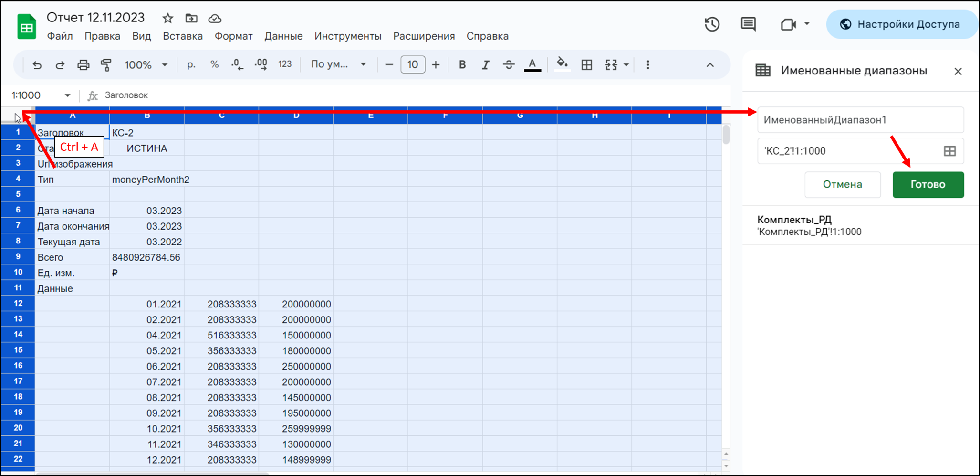Open the Вставка menu

coord(183,36)
